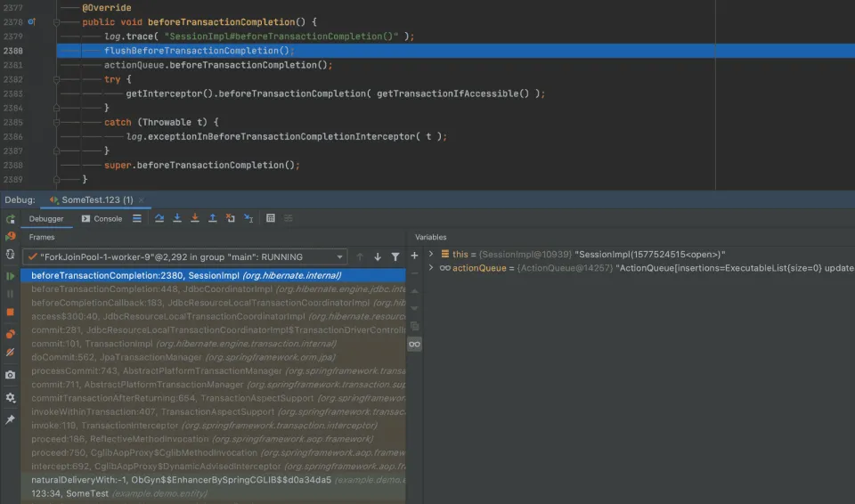855x504 pixels.
Task: Click Force Step Into icon
Action: [x=195, y=218]
